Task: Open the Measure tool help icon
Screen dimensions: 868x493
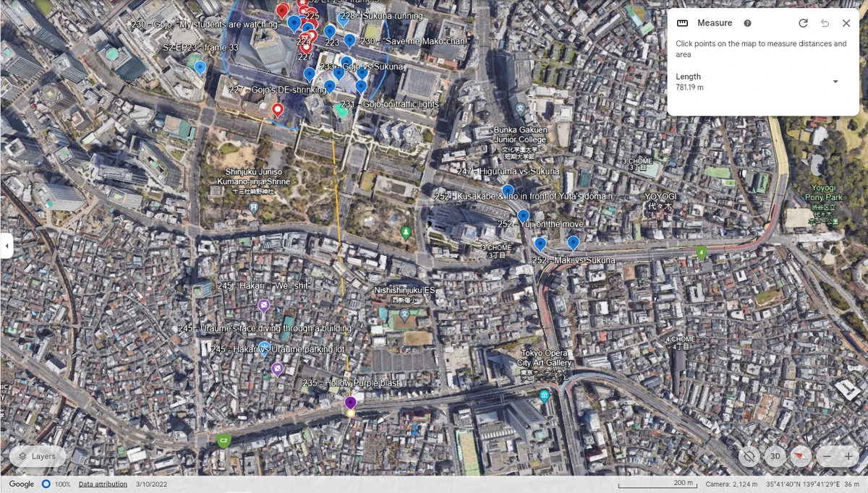Action: pyautogui.click(x=747, y=23)
